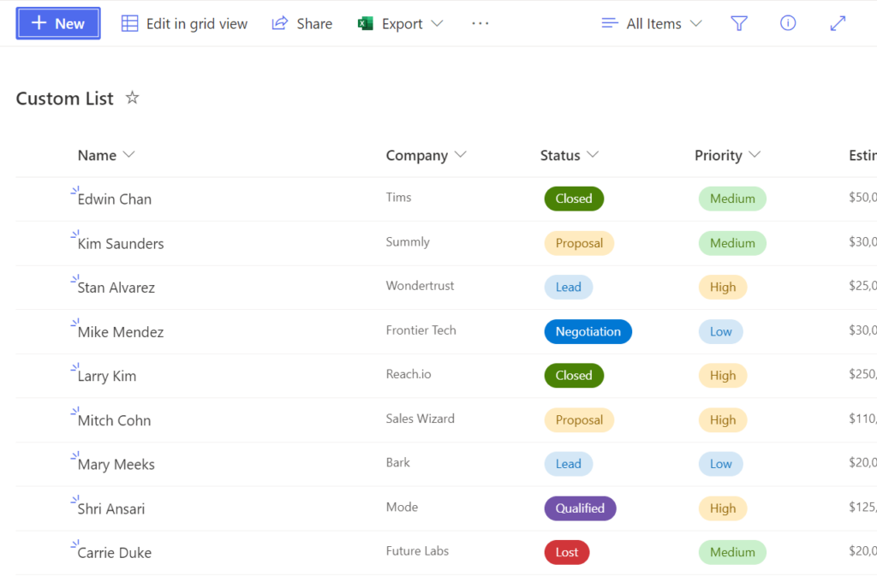Viewport: 877px width, 588px height.
Task: Click the Negotiation status pill for Mike Mendez
Action: (588, 331)
